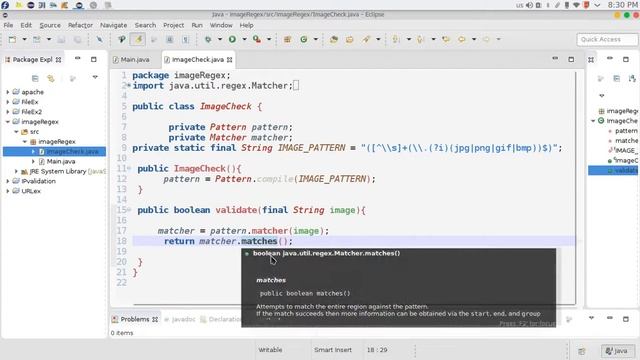Click the Save All toolbar icon
The width and height of the screenshot is (640, 360).
78,40
